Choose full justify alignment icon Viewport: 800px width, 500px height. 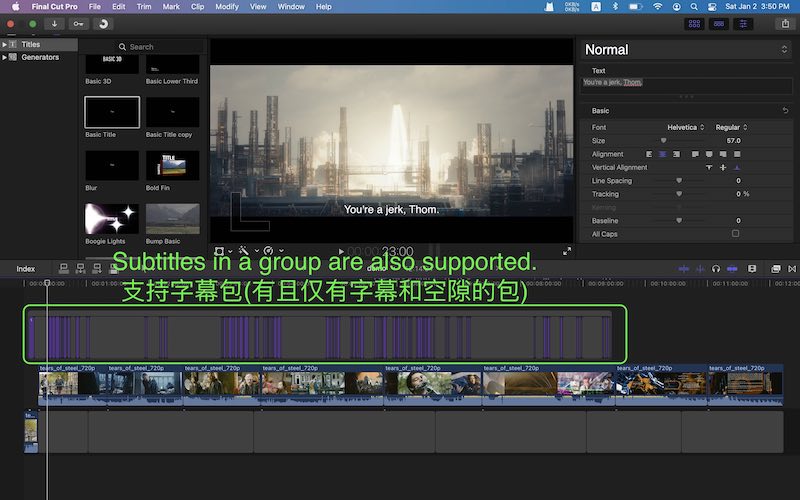tap(737, 154)
